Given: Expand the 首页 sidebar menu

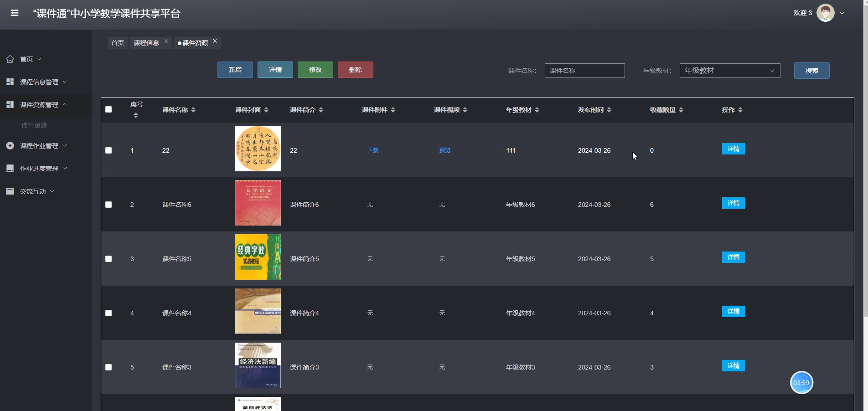Looking at the screenshot, I should click(x=31, y=59).
